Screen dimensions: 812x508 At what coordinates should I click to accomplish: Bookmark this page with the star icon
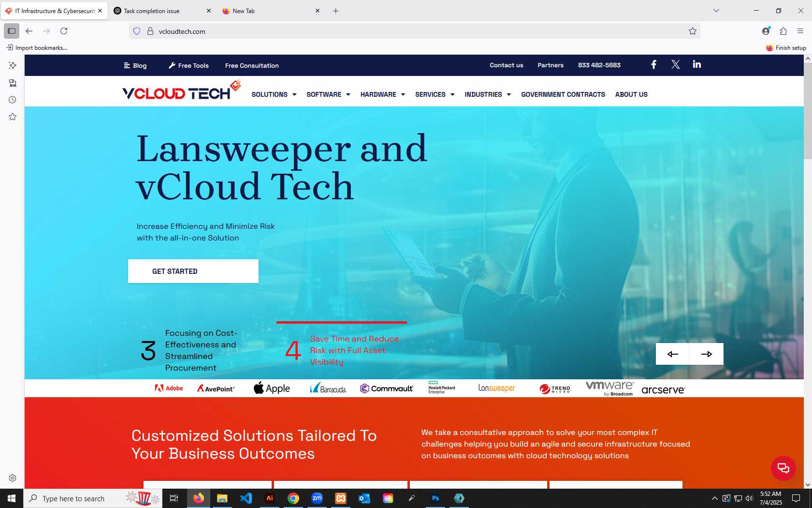coord(692,31)
